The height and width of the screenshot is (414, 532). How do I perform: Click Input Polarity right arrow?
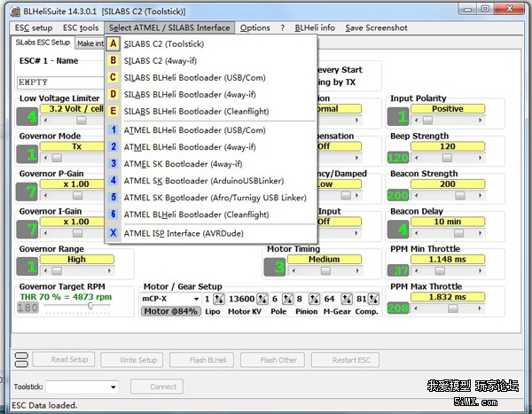click(x=480, y=121)
